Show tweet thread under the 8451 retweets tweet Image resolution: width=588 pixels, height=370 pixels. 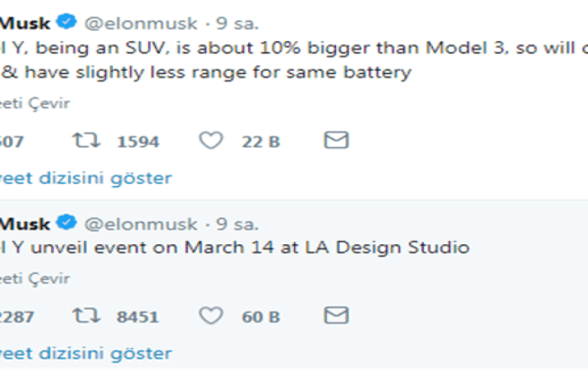pos(85,353)
